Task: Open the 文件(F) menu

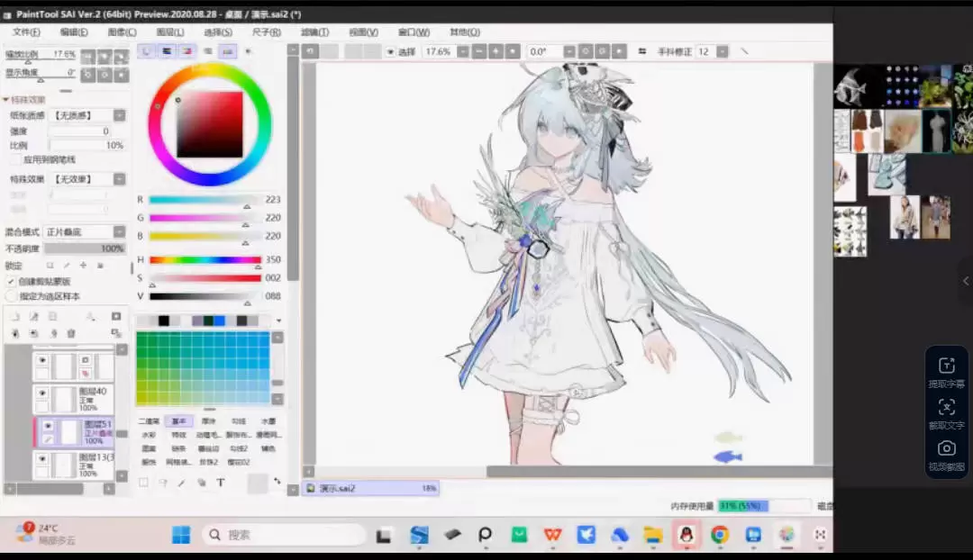Action: click(x=26, y=32)
